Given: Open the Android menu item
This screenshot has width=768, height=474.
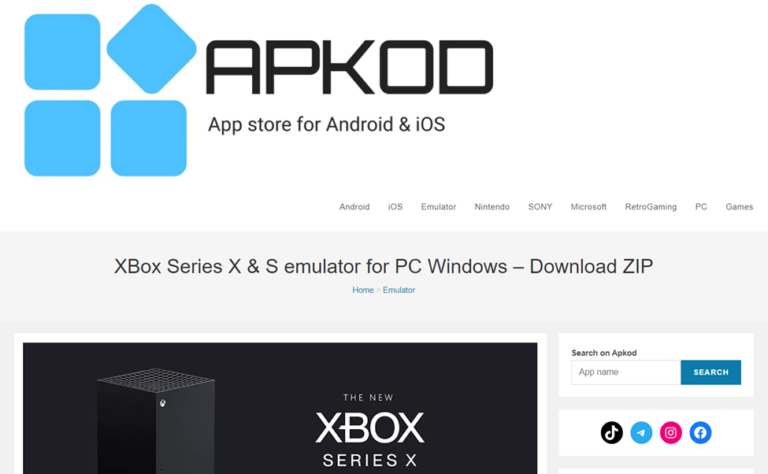Looking at the screenshot, I should tap(355, 207).
